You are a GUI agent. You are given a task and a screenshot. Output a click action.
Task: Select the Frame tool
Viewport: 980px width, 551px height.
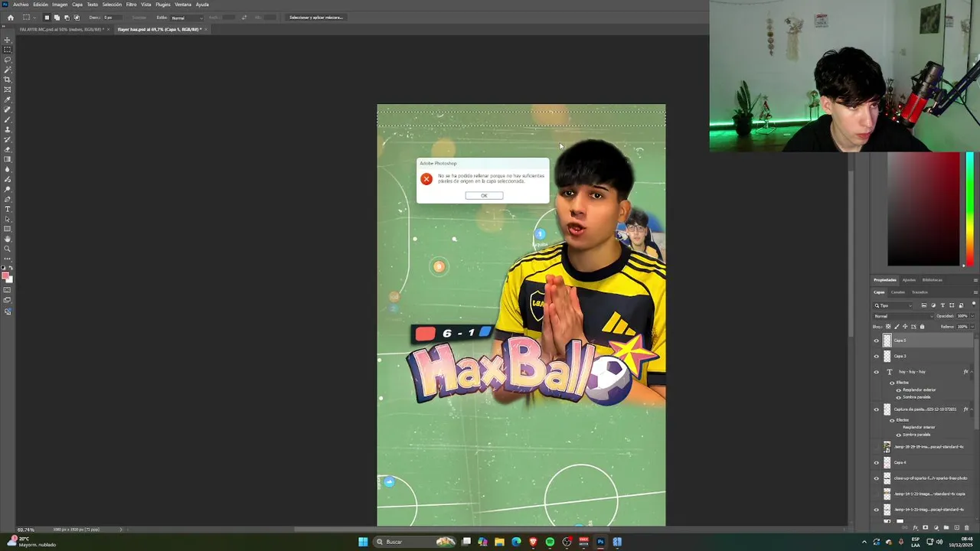(x=7, y=90)
